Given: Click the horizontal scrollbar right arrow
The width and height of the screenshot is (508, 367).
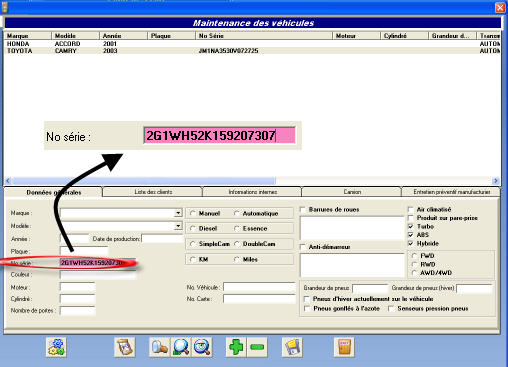Looking at the screenshot, I should [496, 181].
